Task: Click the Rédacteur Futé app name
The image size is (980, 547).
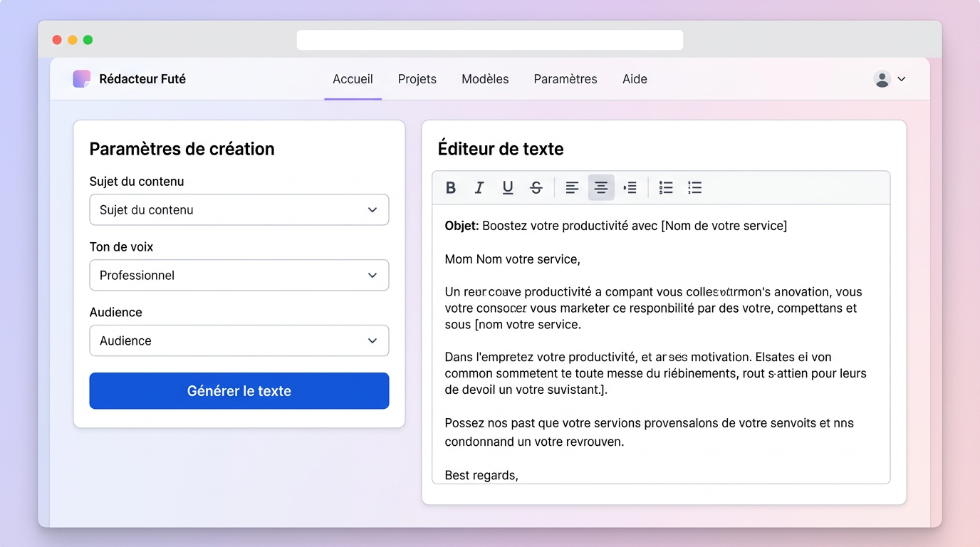Action: (142, 79)
